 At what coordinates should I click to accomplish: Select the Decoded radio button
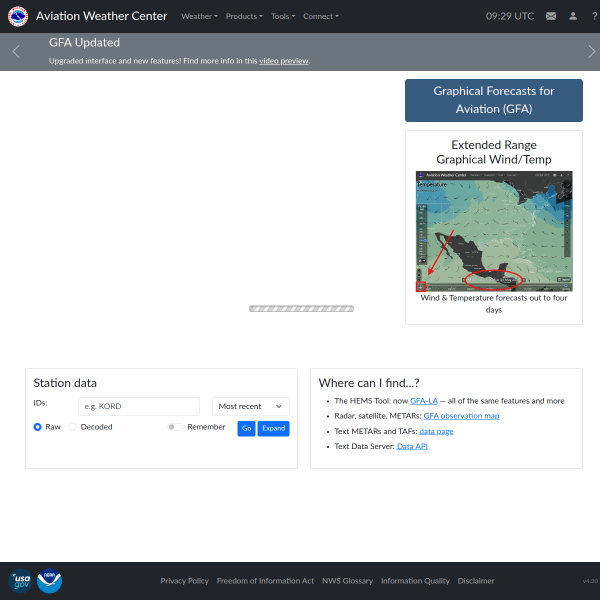pos(72,427)
